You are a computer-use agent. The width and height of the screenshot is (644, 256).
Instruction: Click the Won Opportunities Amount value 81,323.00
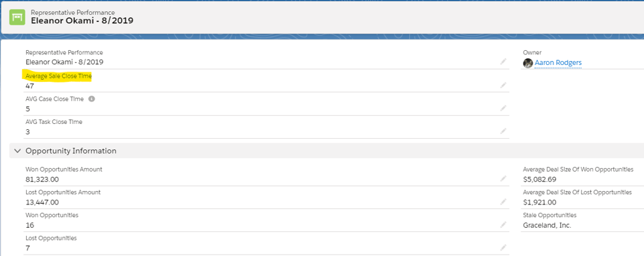coord(42,180)
